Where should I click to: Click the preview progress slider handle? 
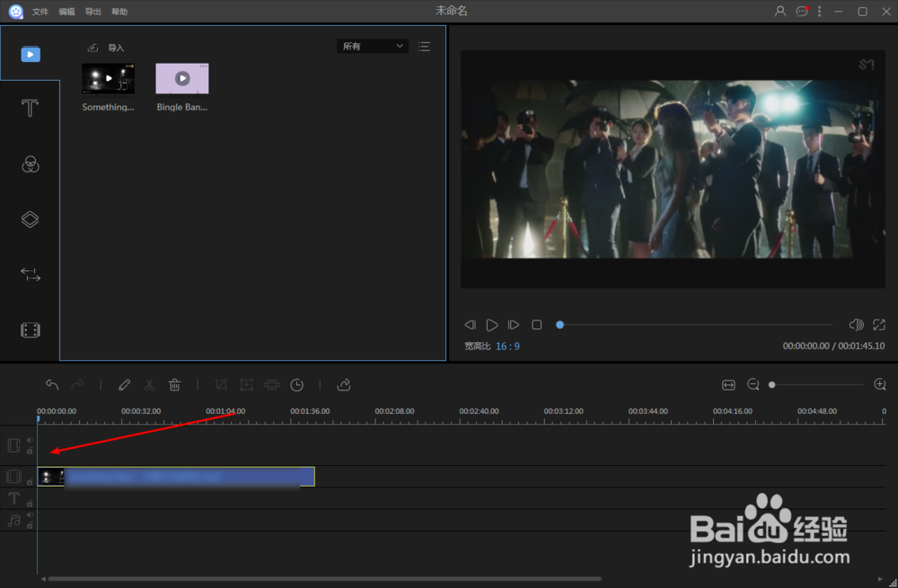tap(560, 325)
